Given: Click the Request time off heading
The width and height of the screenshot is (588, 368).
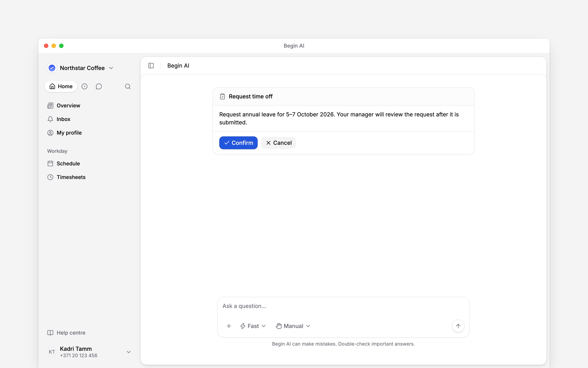Looking at the screenshot, I should pyautogui.click(x=250, y=96).
